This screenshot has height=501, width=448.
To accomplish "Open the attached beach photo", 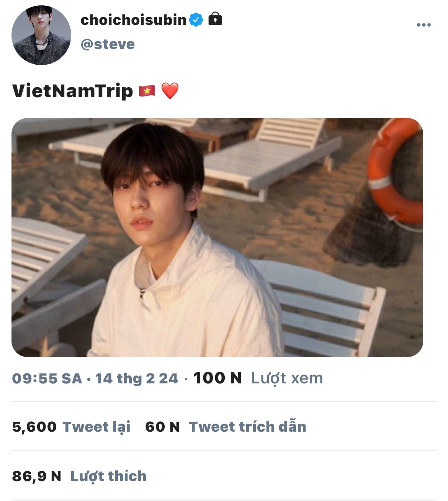I will [217, 237].
